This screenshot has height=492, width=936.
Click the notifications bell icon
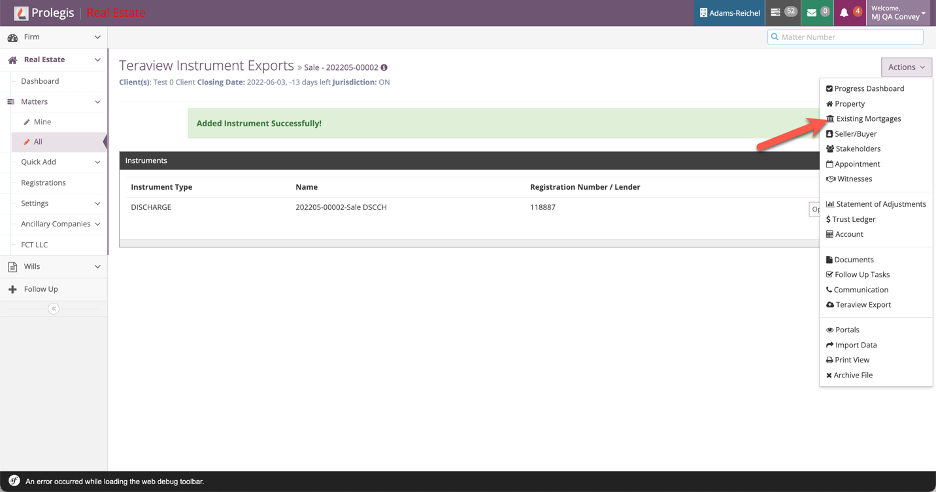tap(844, 13)
